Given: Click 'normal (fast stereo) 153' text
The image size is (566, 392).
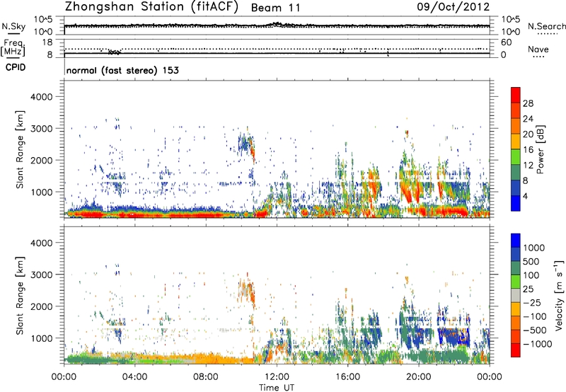Looking at the screenshot, I should pyautogui.click(x=122, y=70).
